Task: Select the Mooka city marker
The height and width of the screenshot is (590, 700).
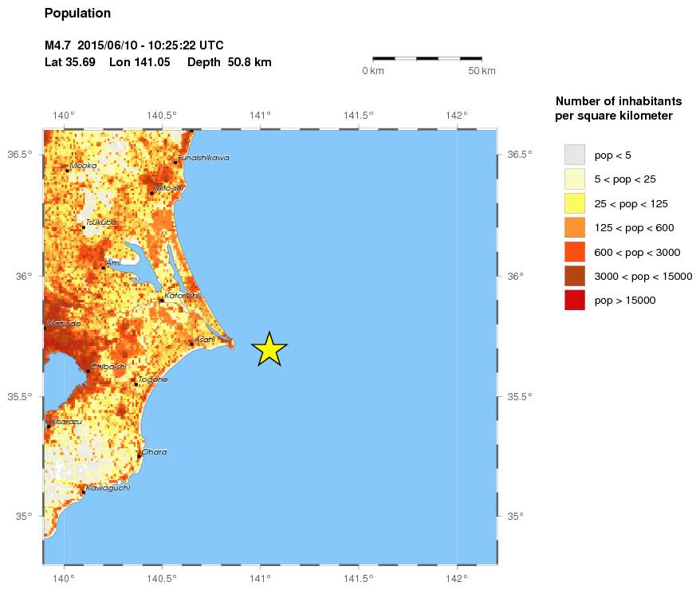Action: tap(67, 170)
